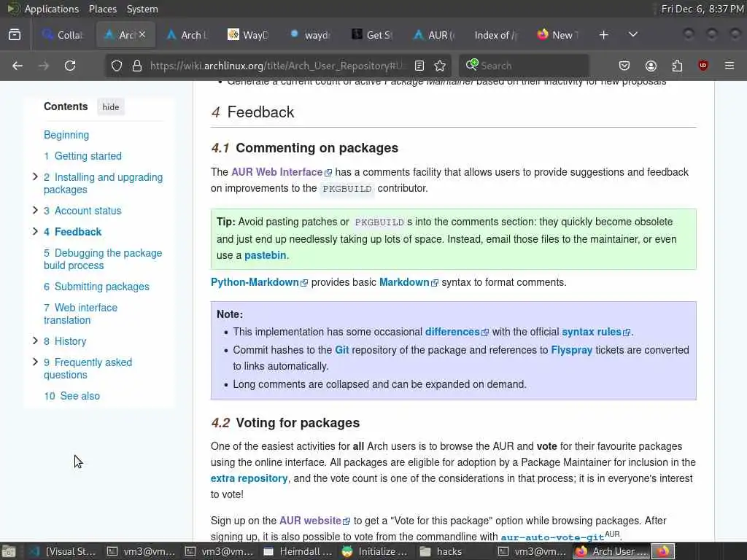Open the clock Fri Dec 6
Viewport: 747px width, 560px height.
(703, 9)
